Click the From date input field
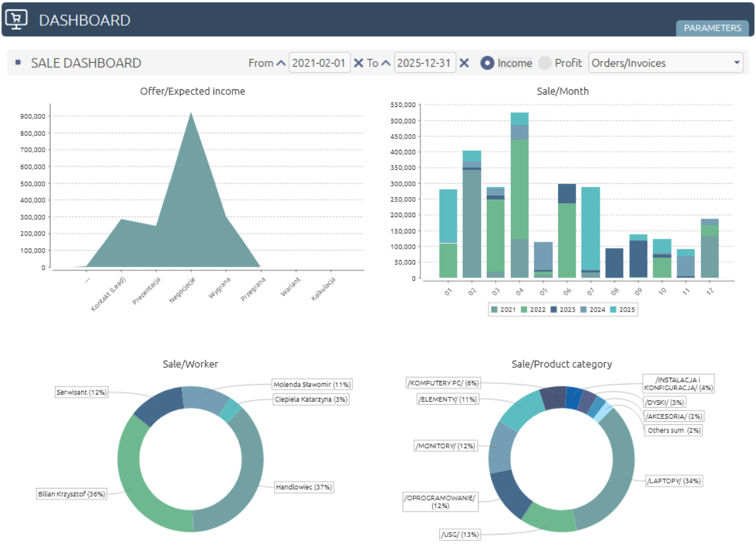 (x=319, y=63)
